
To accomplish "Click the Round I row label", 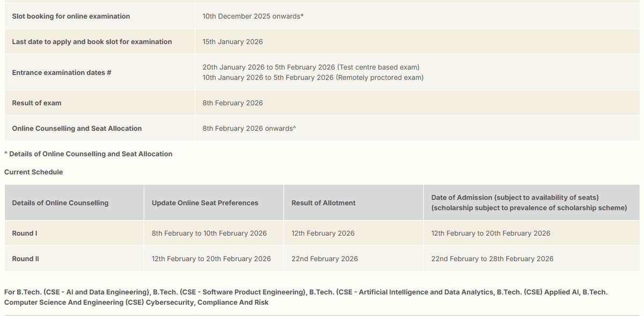I will (25, 233).
